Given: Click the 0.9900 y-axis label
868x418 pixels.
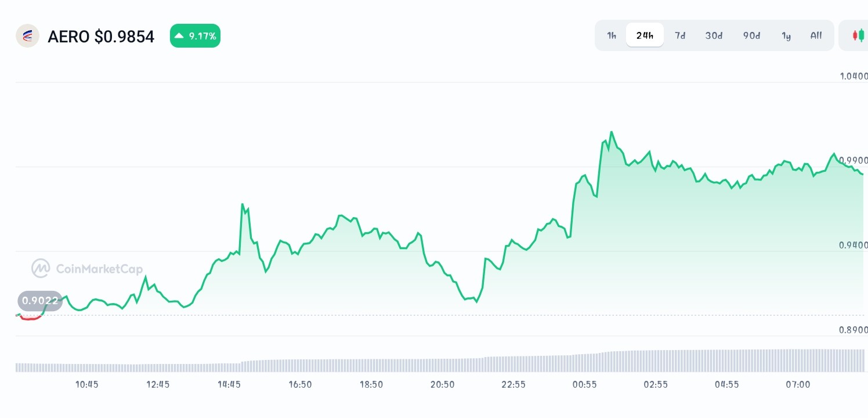Looking at the screenshot, I should pos(853,160).
